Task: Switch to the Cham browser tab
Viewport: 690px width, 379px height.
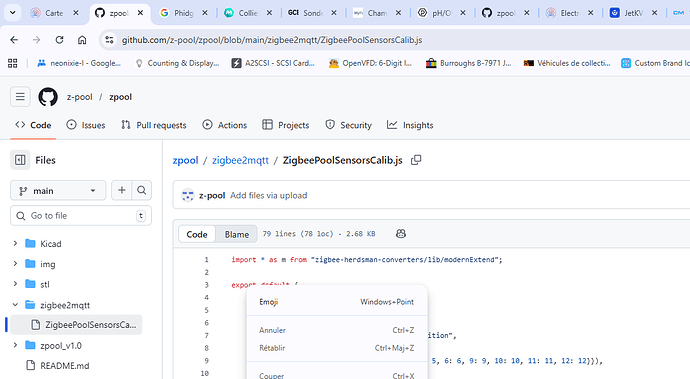Action: [370, 13]
